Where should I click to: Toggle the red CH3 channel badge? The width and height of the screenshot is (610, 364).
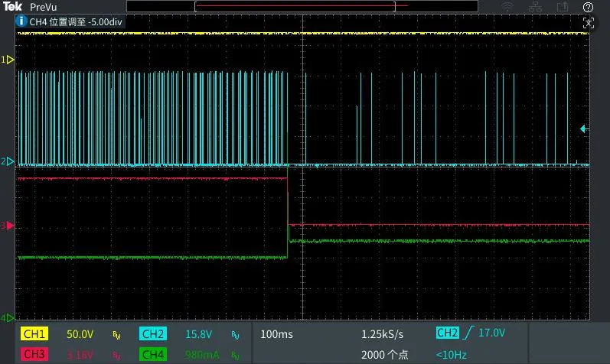pos(34,354)
